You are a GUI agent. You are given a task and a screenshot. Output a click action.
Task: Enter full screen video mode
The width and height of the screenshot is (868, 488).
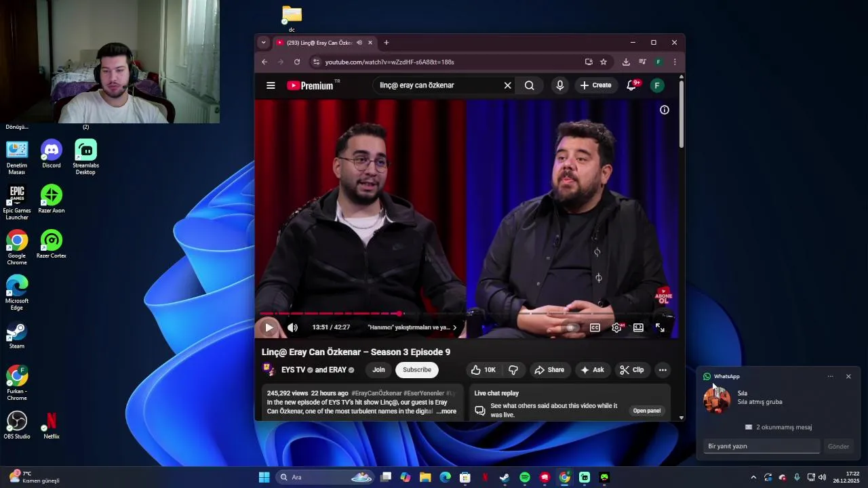[x=660, y=327]
